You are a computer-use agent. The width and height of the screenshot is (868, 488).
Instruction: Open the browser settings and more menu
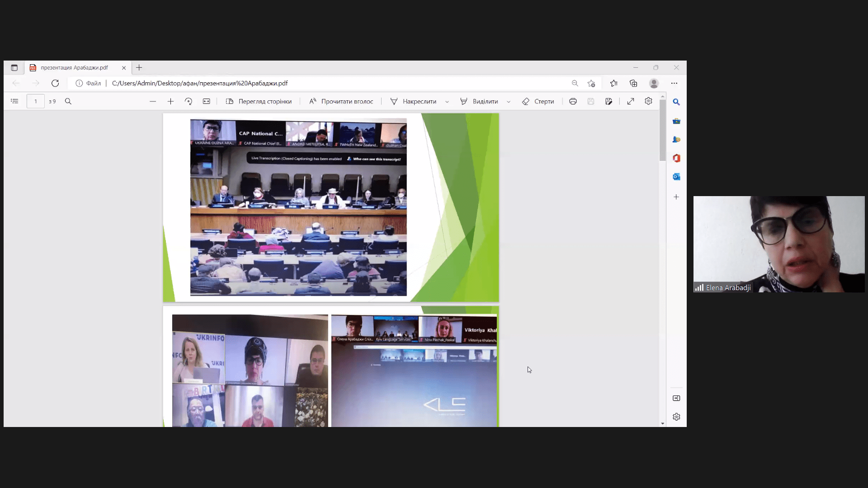click(674, 83)
